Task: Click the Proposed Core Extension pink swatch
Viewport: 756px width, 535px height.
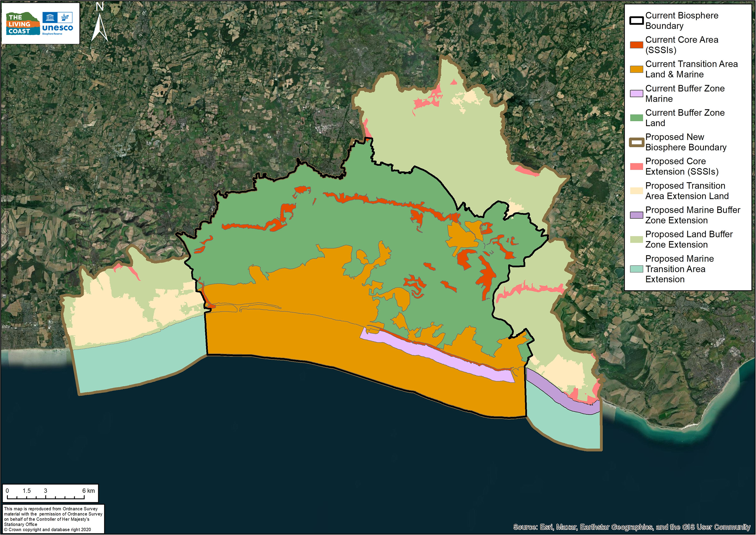Action: [636, 166]
